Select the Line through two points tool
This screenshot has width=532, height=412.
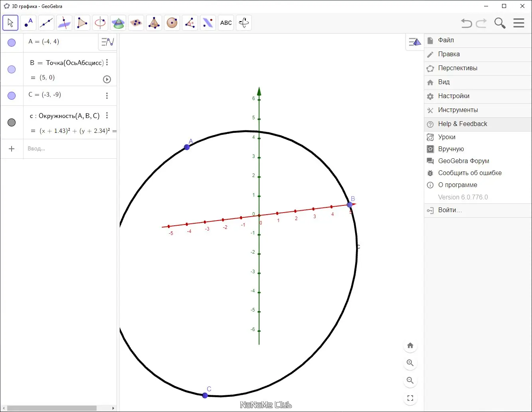[x=46, y=23]
